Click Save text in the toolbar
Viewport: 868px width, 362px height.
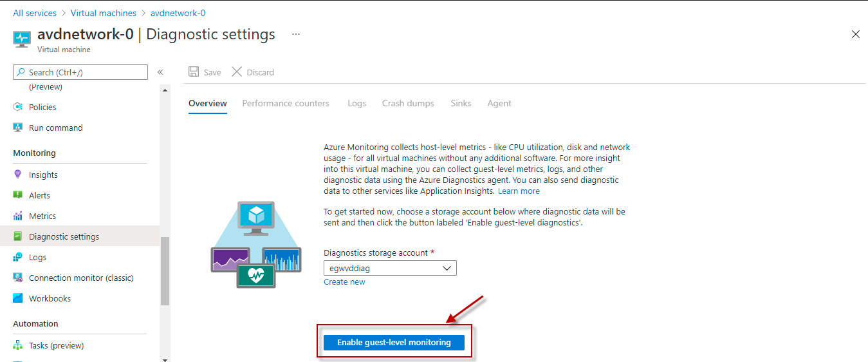(212, 72)
